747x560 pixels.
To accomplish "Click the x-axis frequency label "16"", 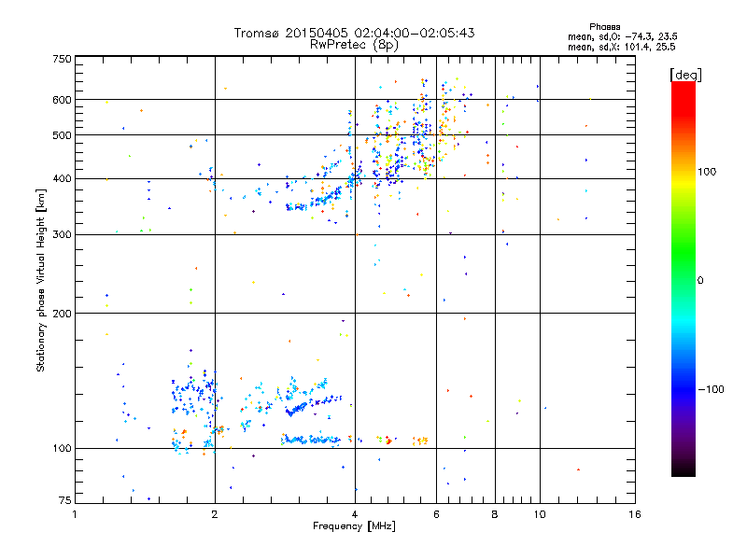I will click(x=635, y=514).
